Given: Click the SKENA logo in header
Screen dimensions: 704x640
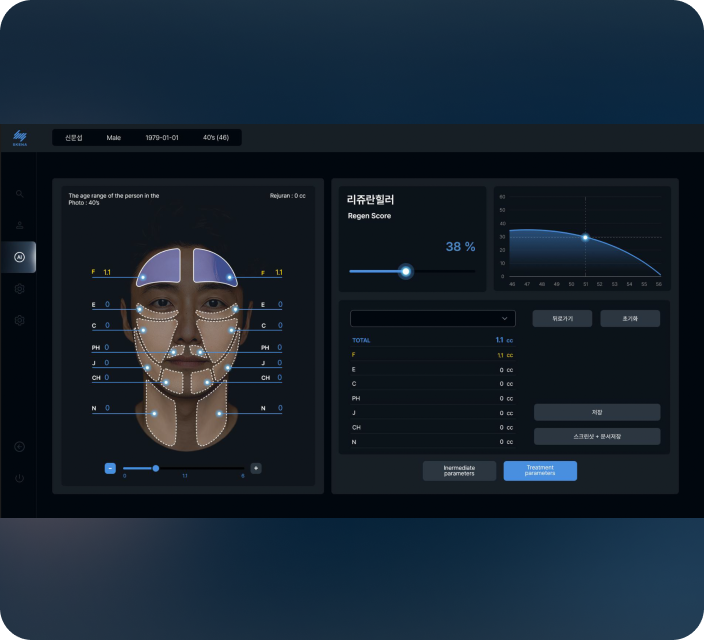Looking at the screenshot, I should tap(20, 138).
